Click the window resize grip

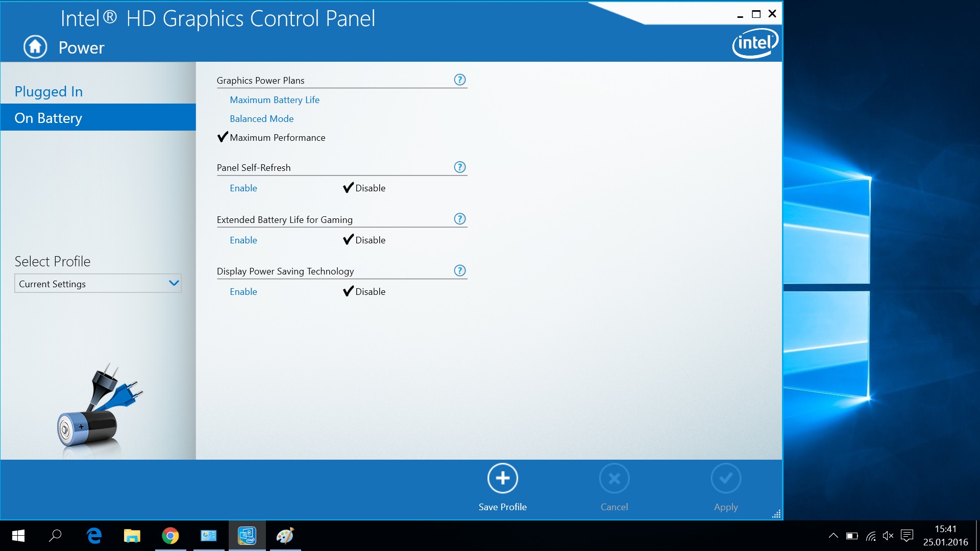coord(776,514)
